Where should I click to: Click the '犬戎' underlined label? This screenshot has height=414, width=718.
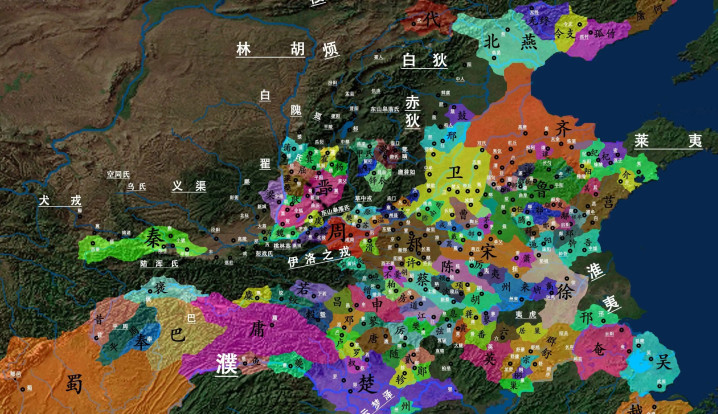tap(60, 200)
